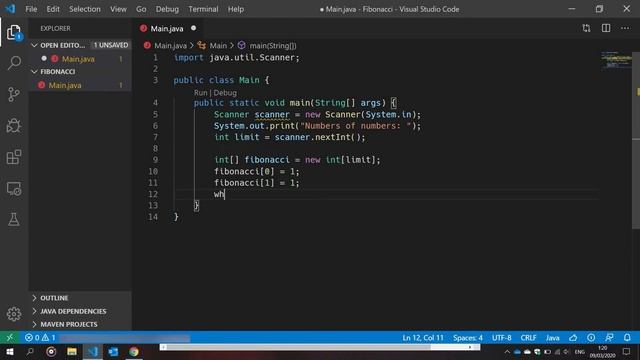Viewport: 640px width, 360px height.
Task: Open the Run and Debug view
Action: [x=14, y=126]
